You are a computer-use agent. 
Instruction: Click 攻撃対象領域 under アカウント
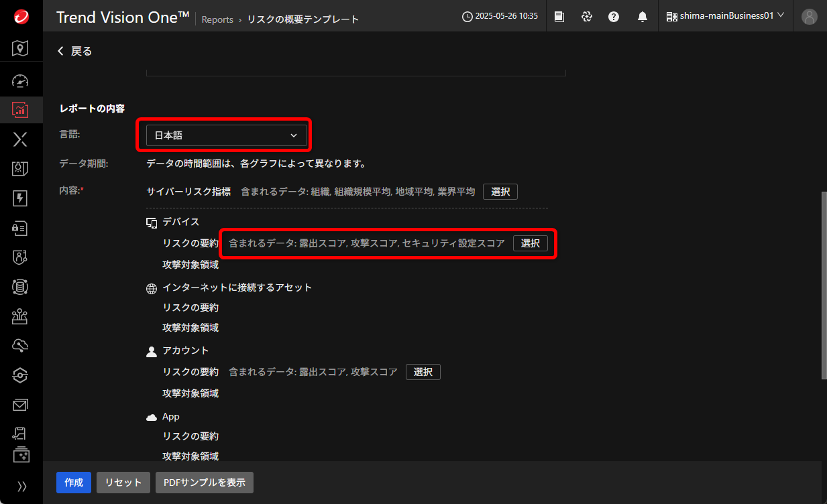(190, 393)
